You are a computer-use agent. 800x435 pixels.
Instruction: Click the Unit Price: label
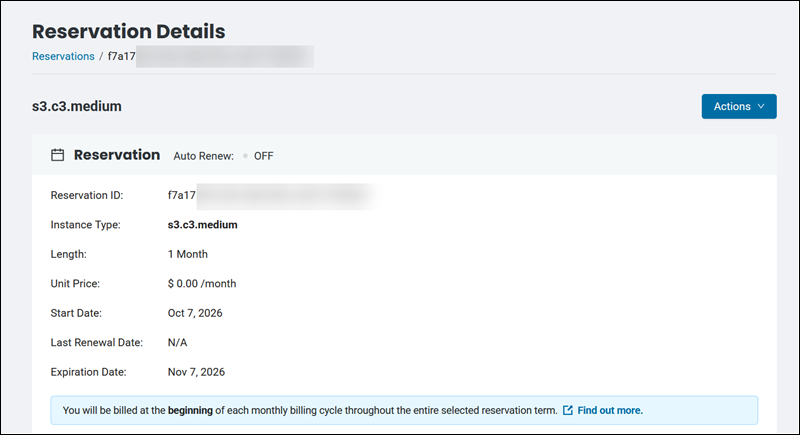pyautogui.click(x=75, y=284)
